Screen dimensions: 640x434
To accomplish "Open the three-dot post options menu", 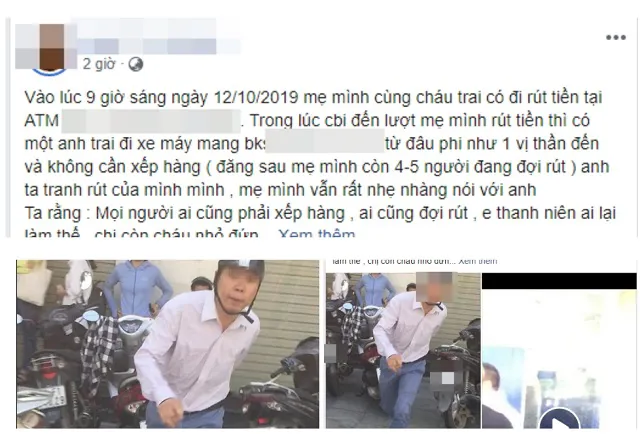I will [616, 38].
